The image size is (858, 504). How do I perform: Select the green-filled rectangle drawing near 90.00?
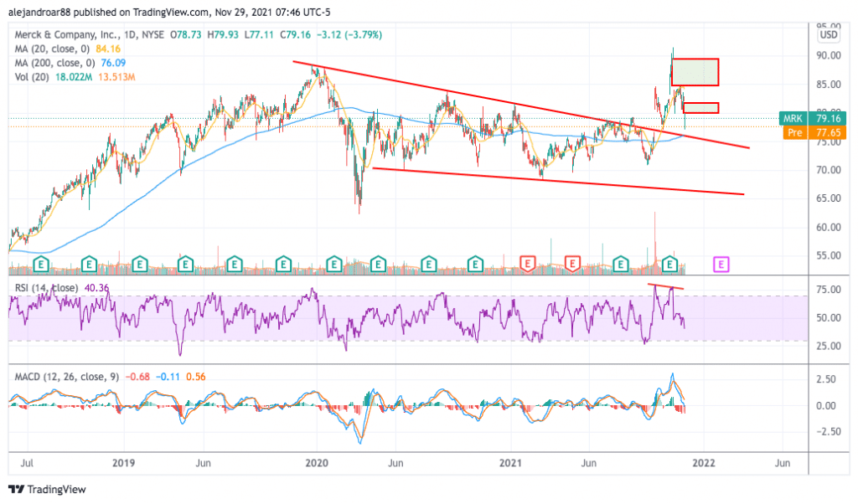695,72
